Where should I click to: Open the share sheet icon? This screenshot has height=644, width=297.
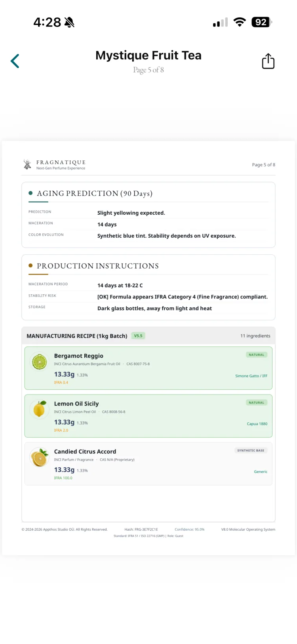268,61
